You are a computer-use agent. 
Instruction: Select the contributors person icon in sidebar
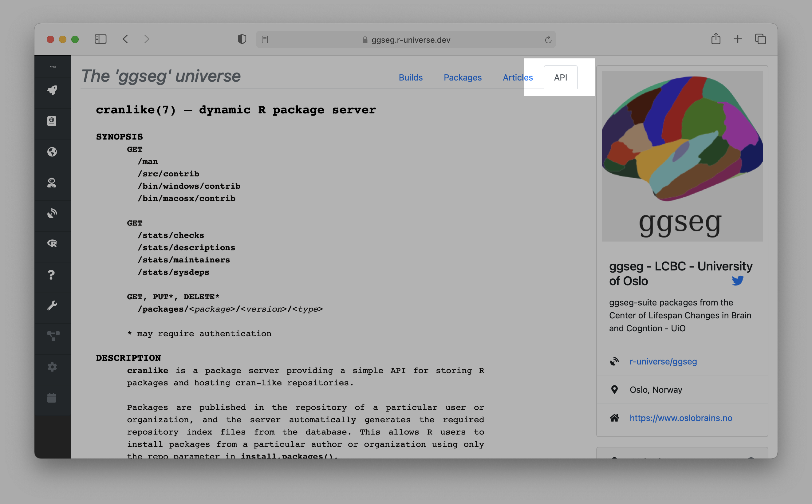tap(52, 182)
